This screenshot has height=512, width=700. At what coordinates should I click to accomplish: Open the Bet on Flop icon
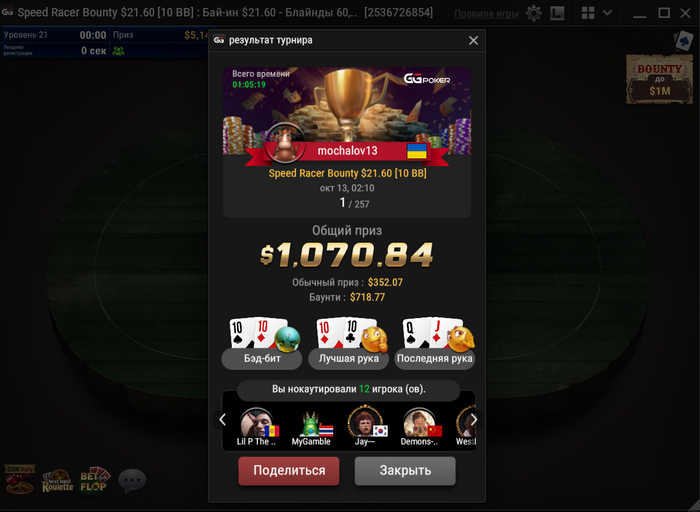(x=94, y=480)
